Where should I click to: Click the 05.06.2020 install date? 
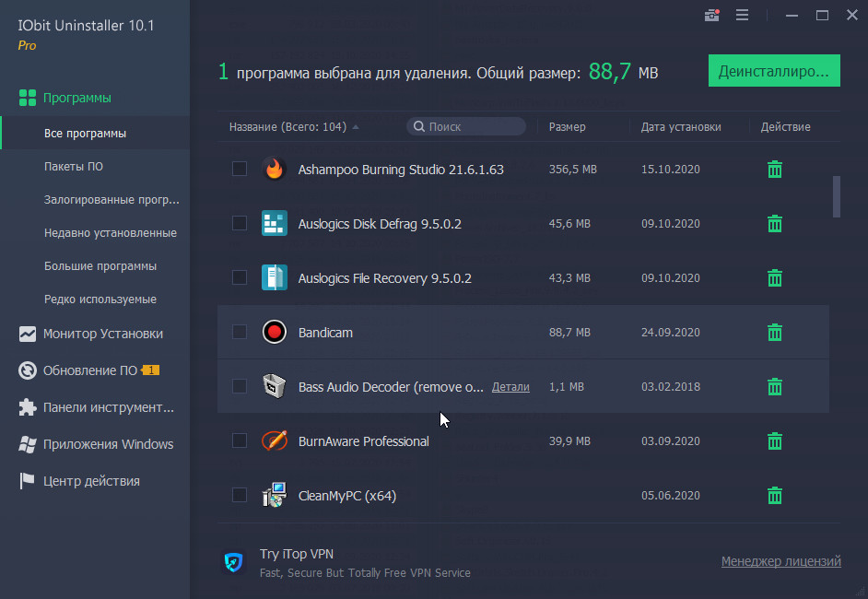tap(671, 496)
